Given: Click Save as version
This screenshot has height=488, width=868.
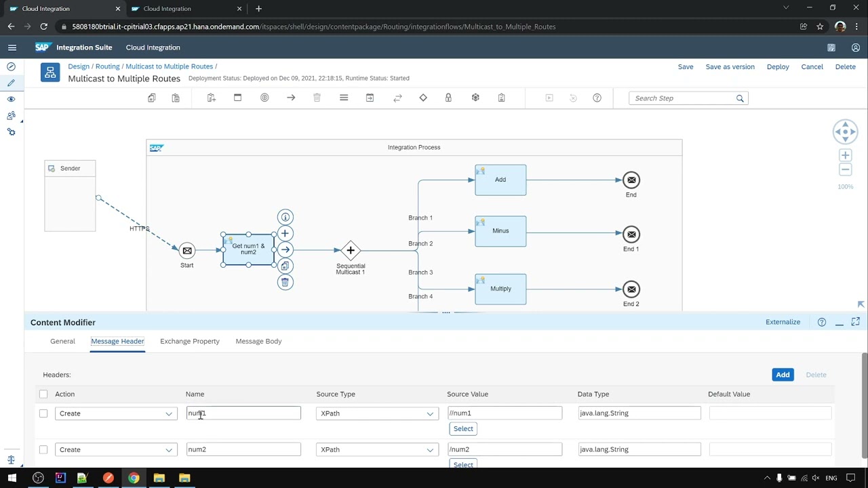Looking at the screenshot, I should (x=730, y=66).
